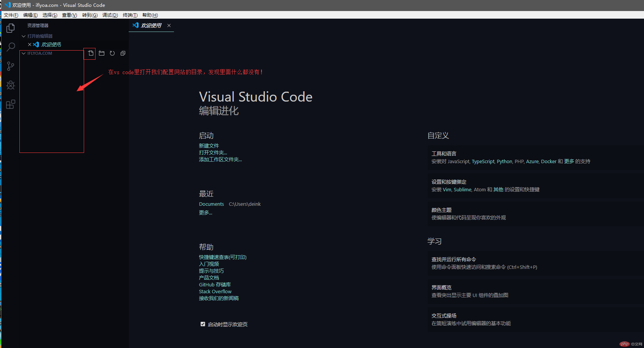644x348 pixels.
Task: Click the Python language link
Action: pyautogui.click(x=504, y=162)
